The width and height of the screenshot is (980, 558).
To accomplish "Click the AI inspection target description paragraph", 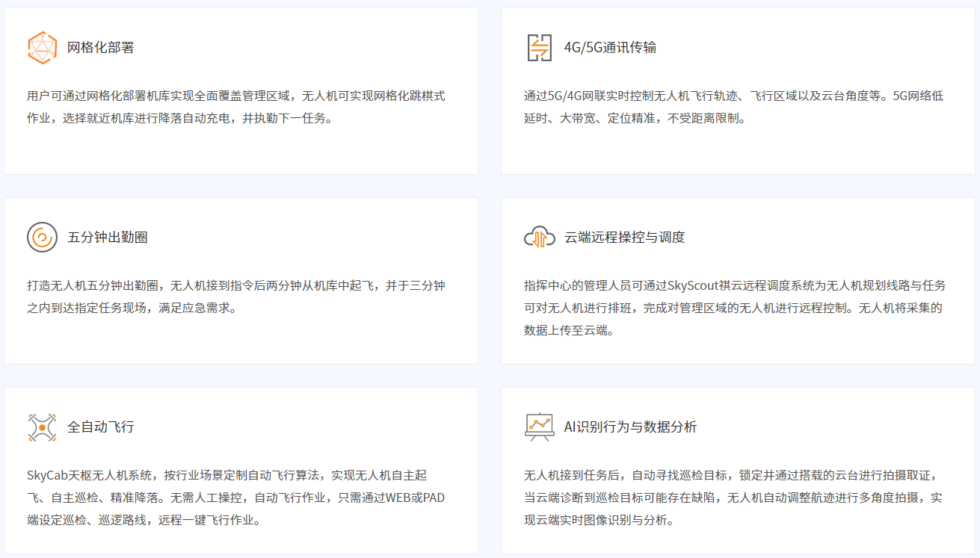I will click(x=733, y=497).
